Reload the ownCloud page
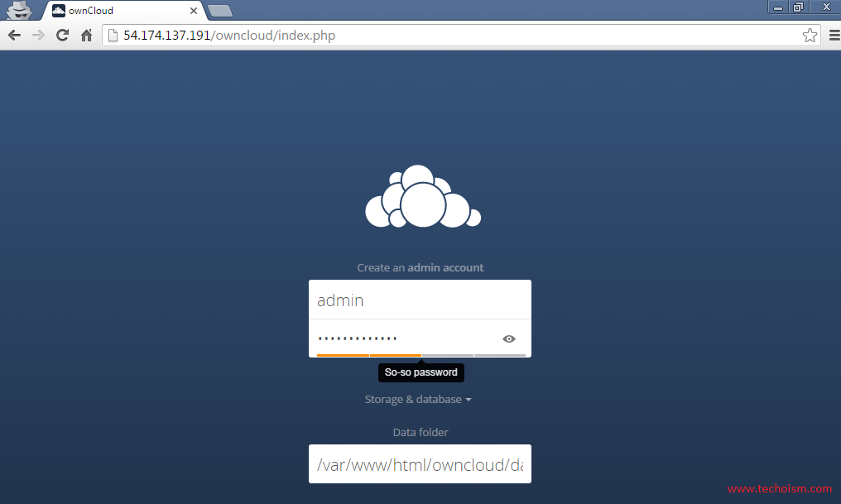Viewport: 841px width, 504px height. (x=62, y=36)
